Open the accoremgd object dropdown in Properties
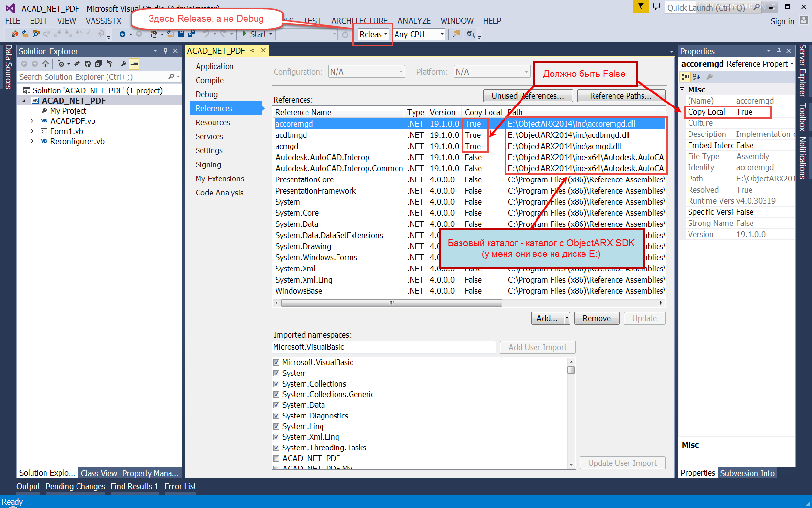 tap(792, 64)
